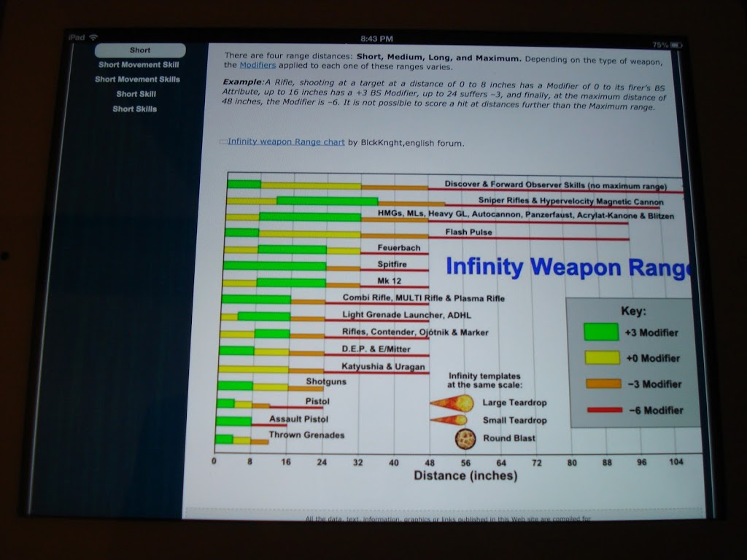Screen dimensions: 747x560
Task: Tap the Infinity templates at the same scale caption
Action: (484, 381)
